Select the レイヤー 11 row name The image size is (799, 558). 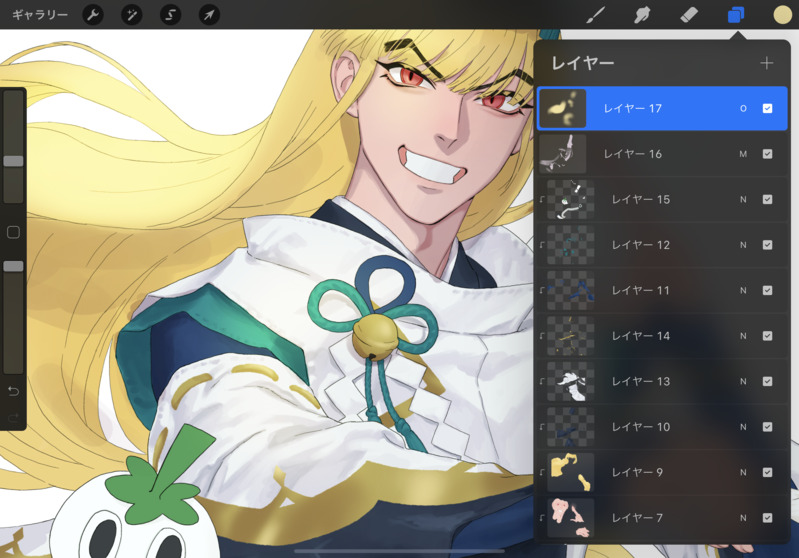(x=640, y=290)
